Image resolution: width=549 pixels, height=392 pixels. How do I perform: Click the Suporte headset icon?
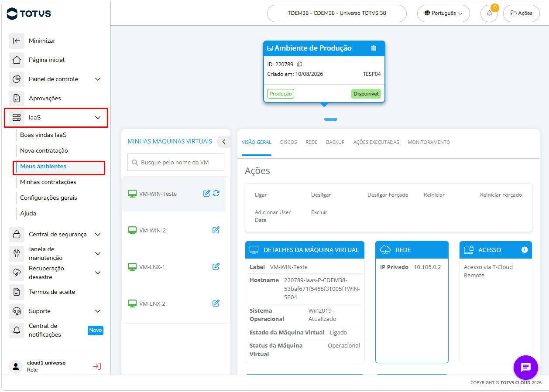click(x=17, y=311)
